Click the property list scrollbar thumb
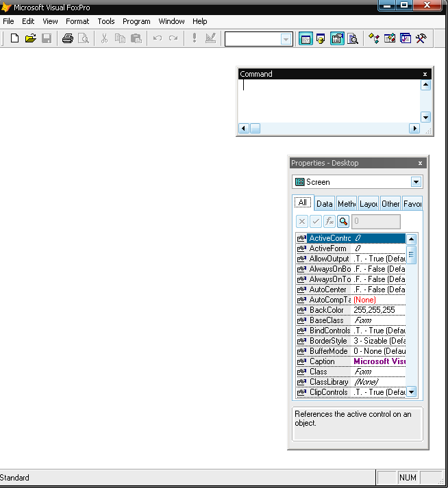Image resolution: width=448 pixels, height=488 pixels. point(411,255)
